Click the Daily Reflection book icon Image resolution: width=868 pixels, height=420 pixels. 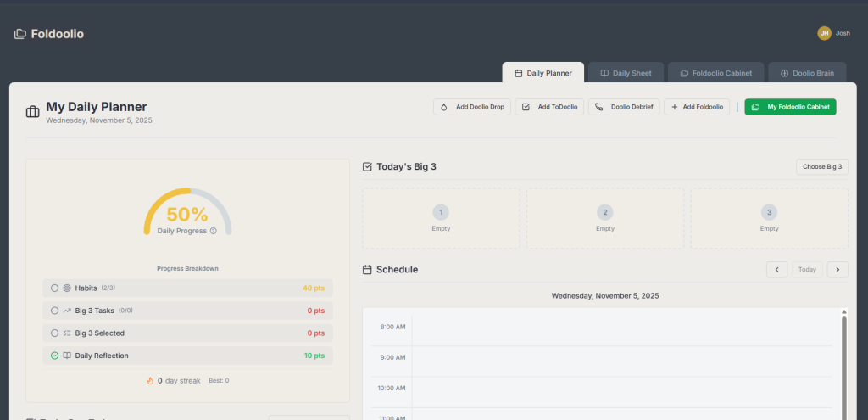click(67, 356)
